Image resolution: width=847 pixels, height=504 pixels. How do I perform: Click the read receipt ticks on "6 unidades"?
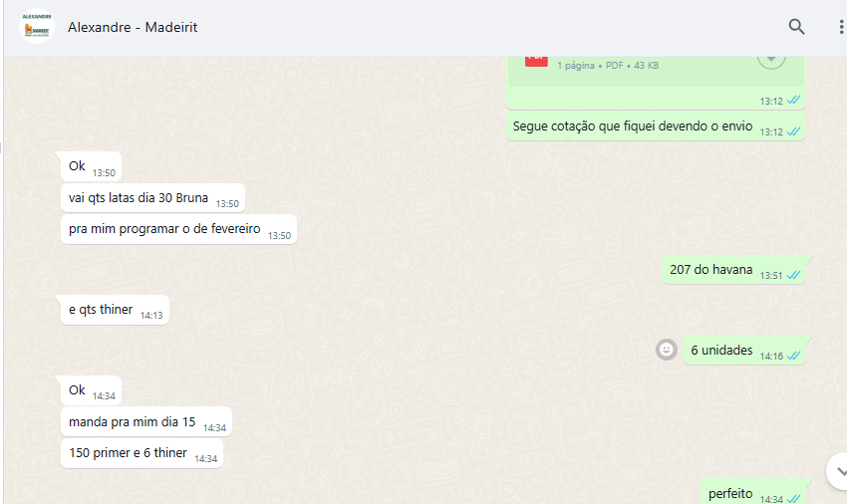pyautogui.click(x=793, y=356)
